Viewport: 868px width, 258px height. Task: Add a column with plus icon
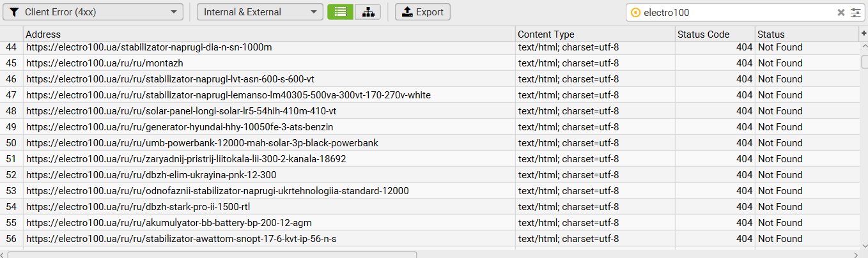tap(864, 33)
